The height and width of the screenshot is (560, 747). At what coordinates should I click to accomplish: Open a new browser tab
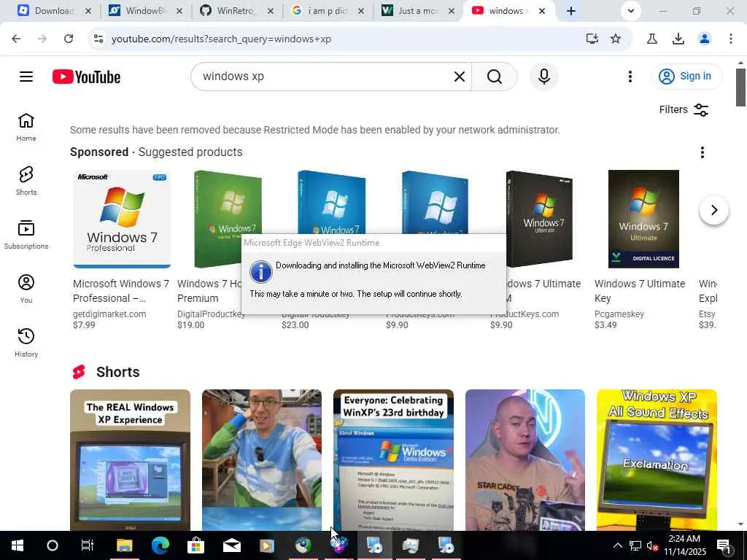[x=570, y=11]
